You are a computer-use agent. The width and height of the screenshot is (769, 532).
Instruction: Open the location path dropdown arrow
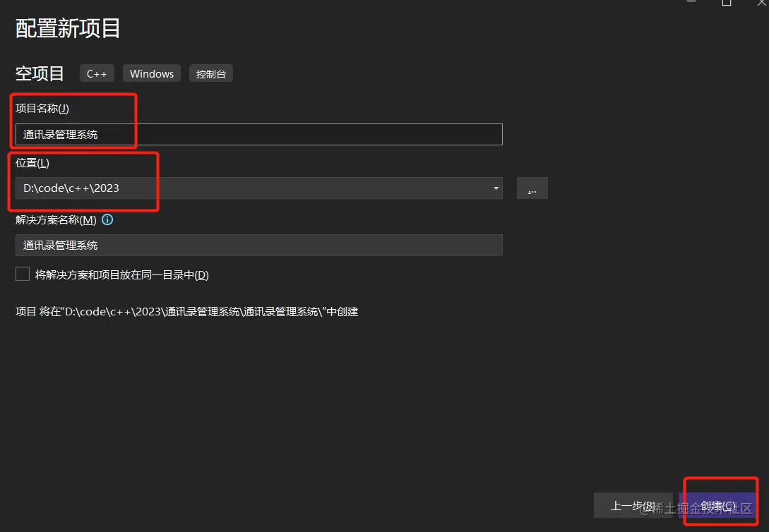(496, 188)
